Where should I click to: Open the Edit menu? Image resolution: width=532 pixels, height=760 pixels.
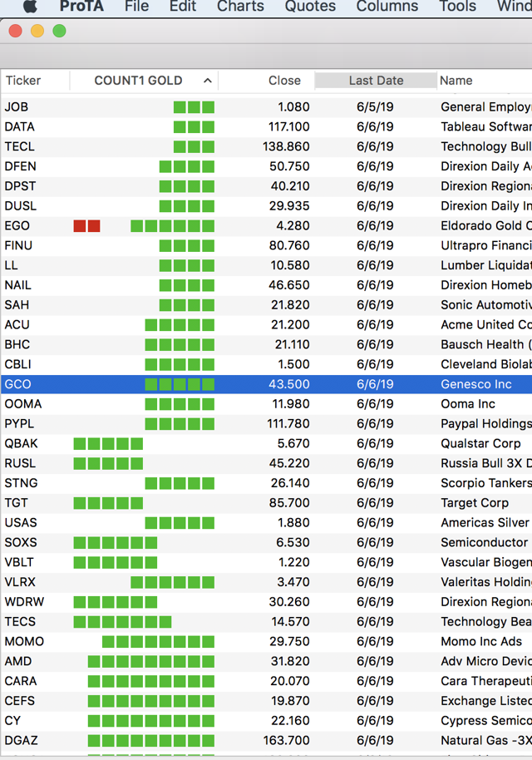click(183, 6)
